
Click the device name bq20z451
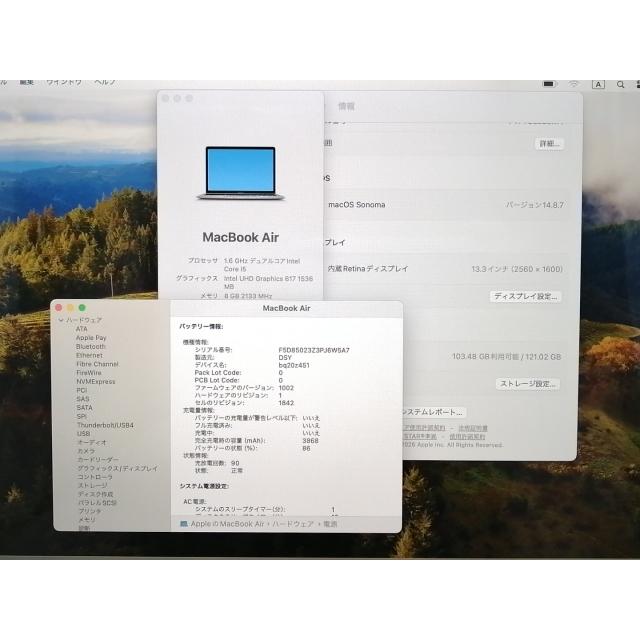(294, 365)
